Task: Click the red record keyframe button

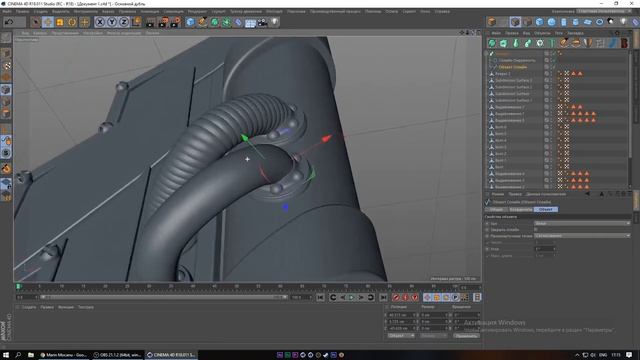Action: (x=396, y=297)
